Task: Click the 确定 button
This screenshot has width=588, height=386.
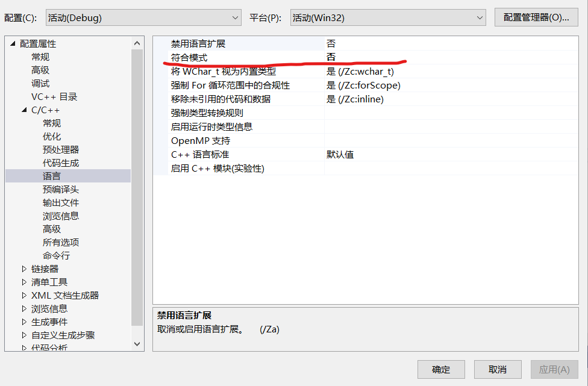Action: pos(441,370)
